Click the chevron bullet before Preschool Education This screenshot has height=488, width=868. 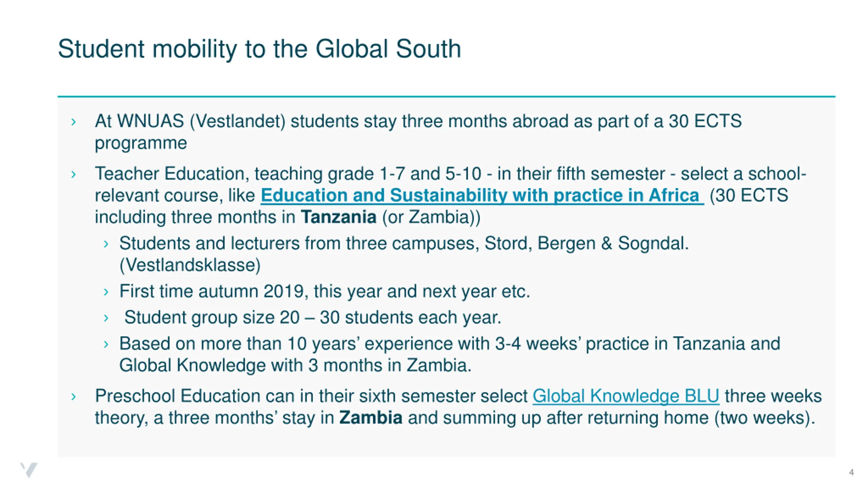point(74,396)
